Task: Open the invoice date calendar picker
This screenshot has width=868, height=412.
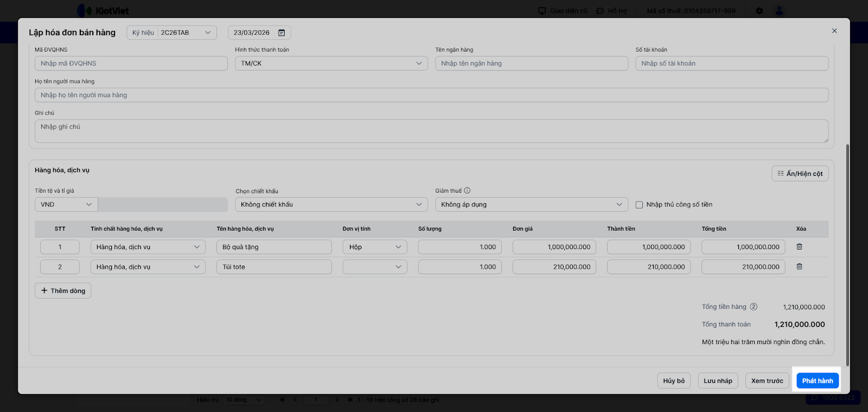Action: point(282,33)
